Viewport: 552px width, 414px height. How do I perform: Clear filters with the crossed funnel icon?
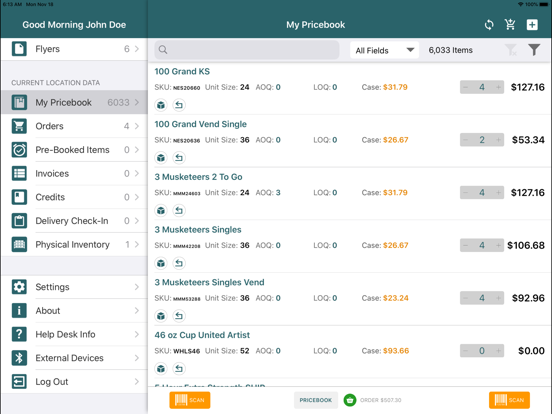(x=511, y=50)
